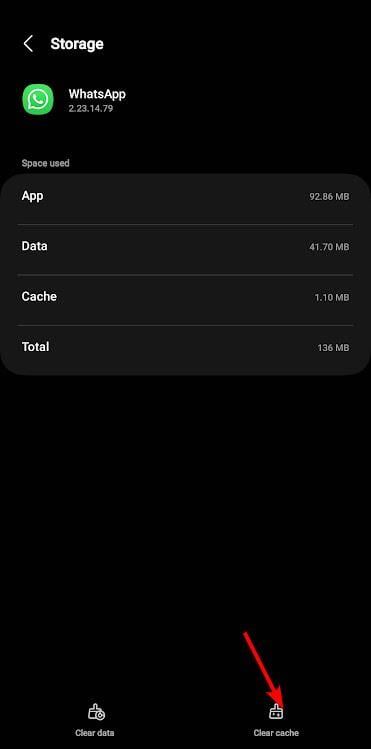Screen dimensions: 371x749
Task: Click the Space used section header
Action: [x=45, y=163]
